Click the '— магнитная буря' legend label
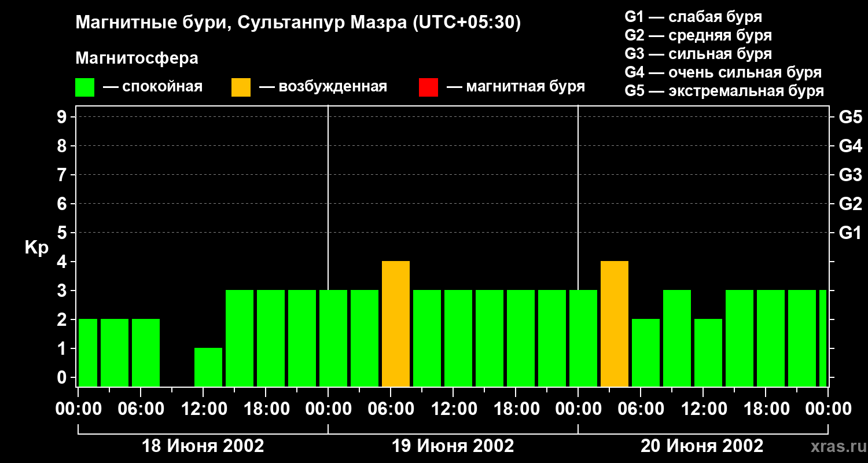 click(516, 87)
